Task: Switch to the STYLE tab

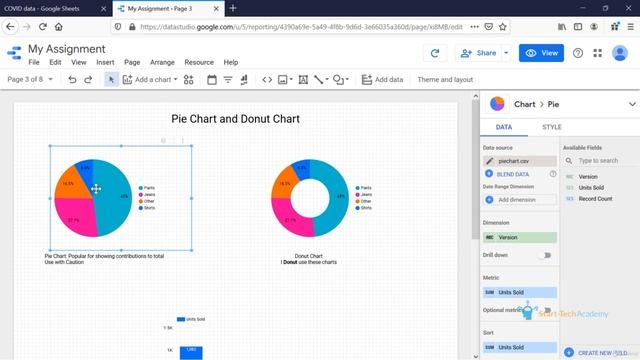Action: coord(552,127)
